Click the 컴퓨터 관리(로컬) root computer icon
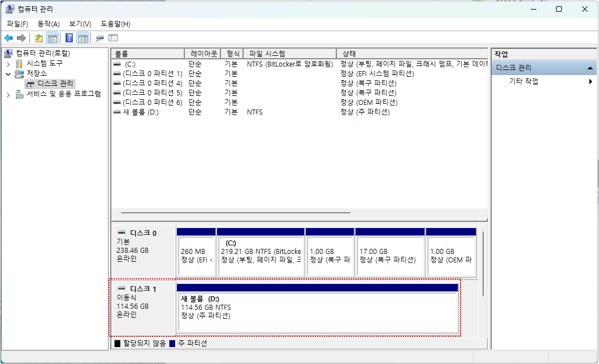This screenshot has height=364, width=599. [x=8, y=53]
